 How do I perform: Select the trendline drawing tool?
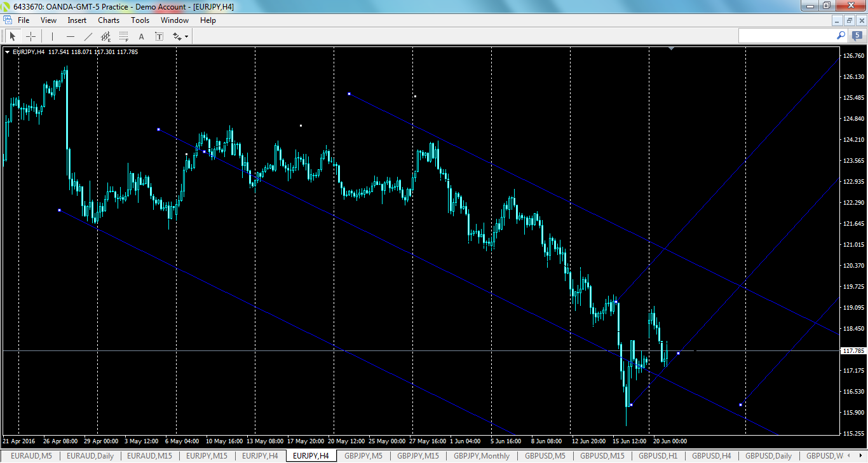[88, 36]
